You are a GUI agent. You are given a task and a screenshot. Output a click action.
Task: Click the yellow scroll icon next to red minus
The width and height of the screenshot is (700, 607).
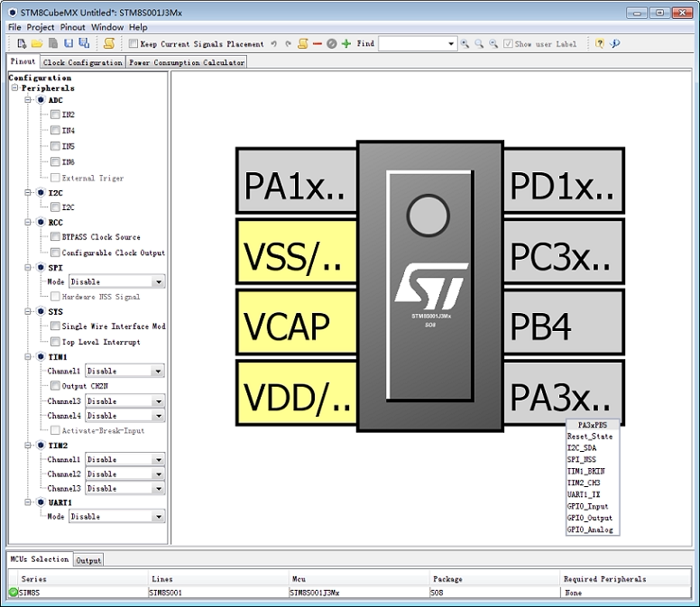[303, 43]
